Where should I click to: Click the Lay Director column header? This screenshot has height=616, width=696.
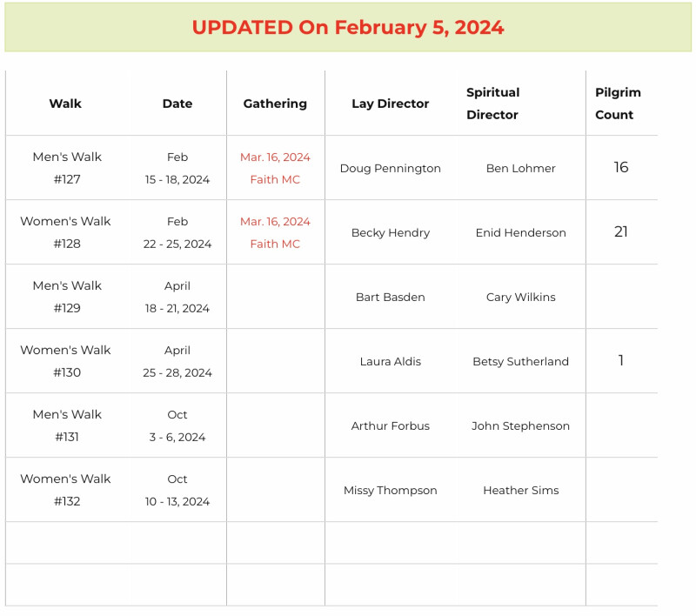pyautogui.click(x=390, y=104)
